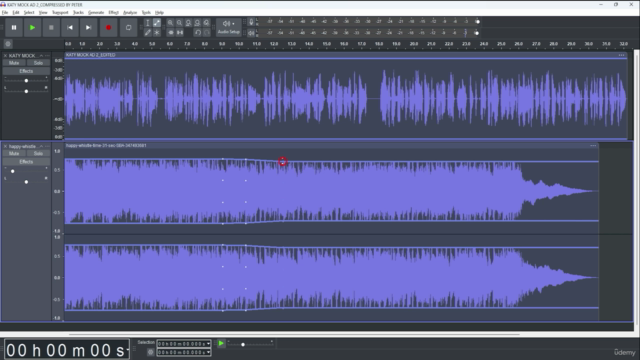Open selection start time format dropdown

point(208,344)
